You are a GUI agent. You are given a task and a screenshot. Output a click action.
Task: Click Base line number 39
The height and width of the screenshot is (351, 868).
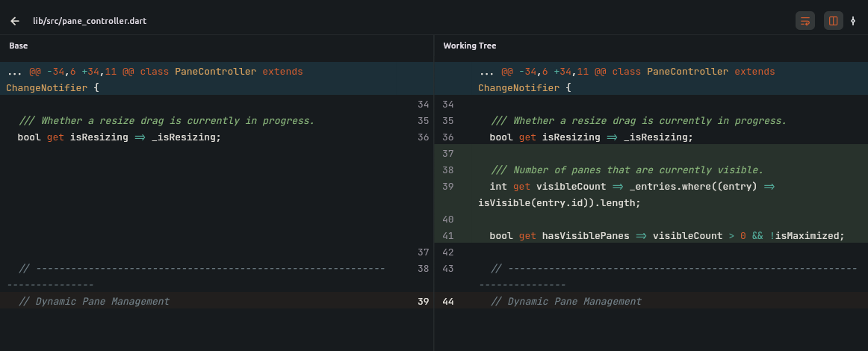point(424,302)
